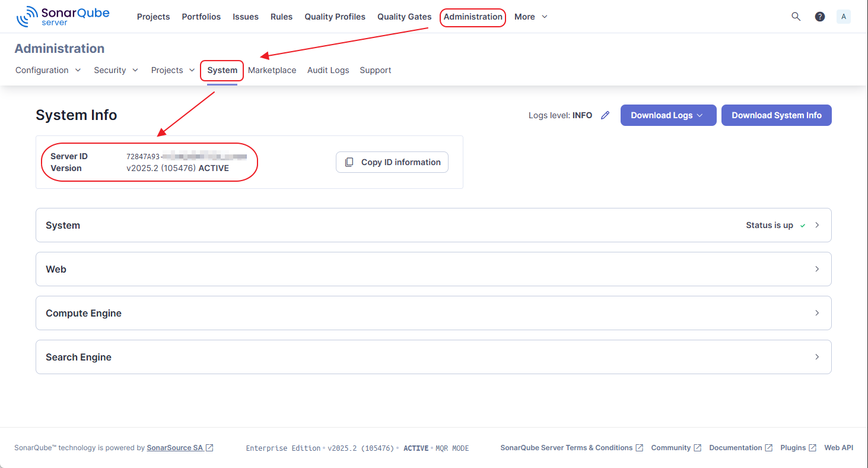Open the Configuration dropdown
868x468 pixels.
tap(48, 70)
